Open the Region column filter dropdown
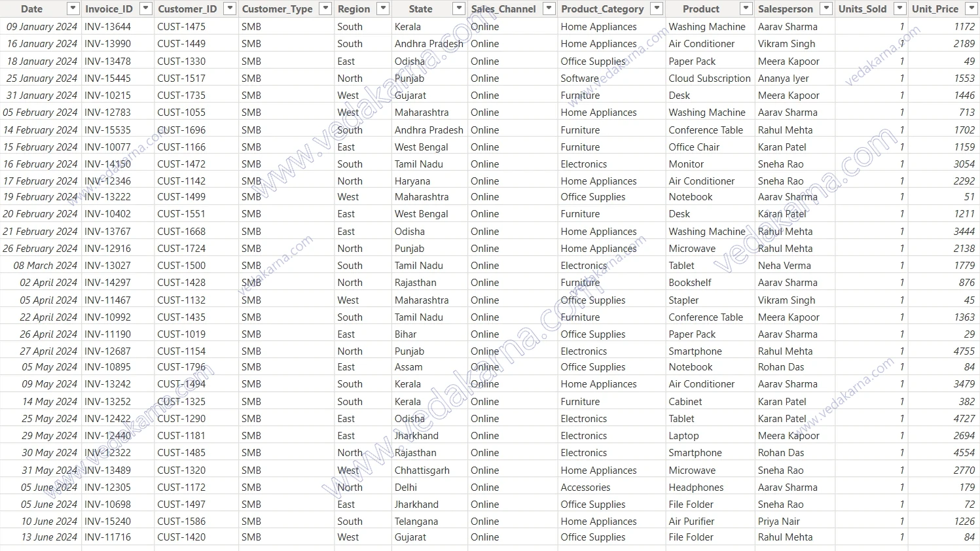This screenshot has width=980, height=551. tap(384, 9)
